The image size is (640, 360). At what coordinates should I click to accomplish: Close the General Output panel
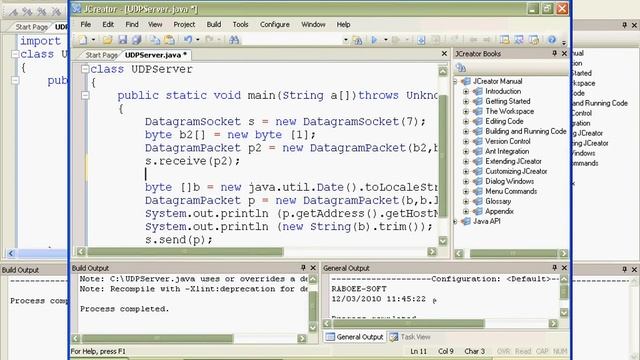click(564, 268)
